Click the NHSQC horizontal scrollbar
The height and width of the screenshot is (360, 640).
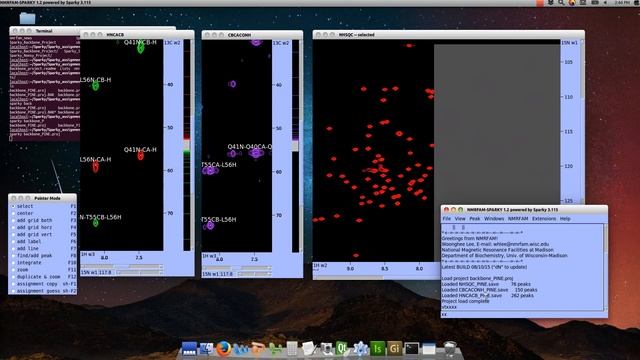point(376,278)
